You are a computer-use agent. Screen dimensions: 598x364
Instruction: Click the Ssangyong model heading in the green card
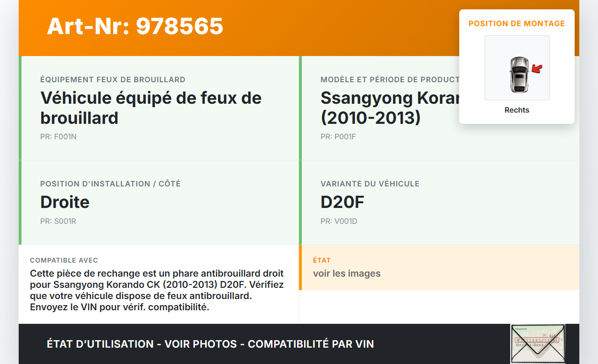pos(390,108)
